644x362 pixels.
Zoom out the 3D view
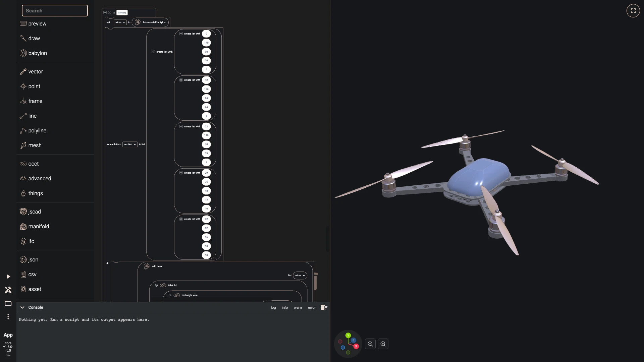click(x=370, y=344)
